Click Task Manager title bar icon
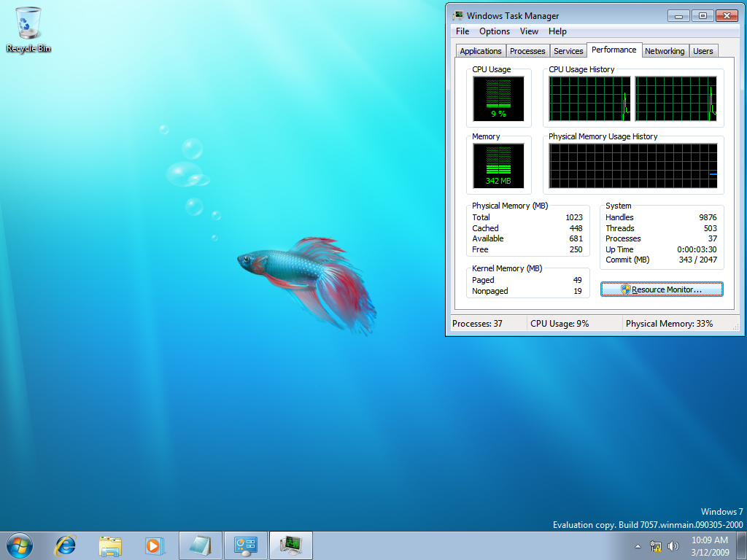Screen dimensions: 747x560 [458, 15]
